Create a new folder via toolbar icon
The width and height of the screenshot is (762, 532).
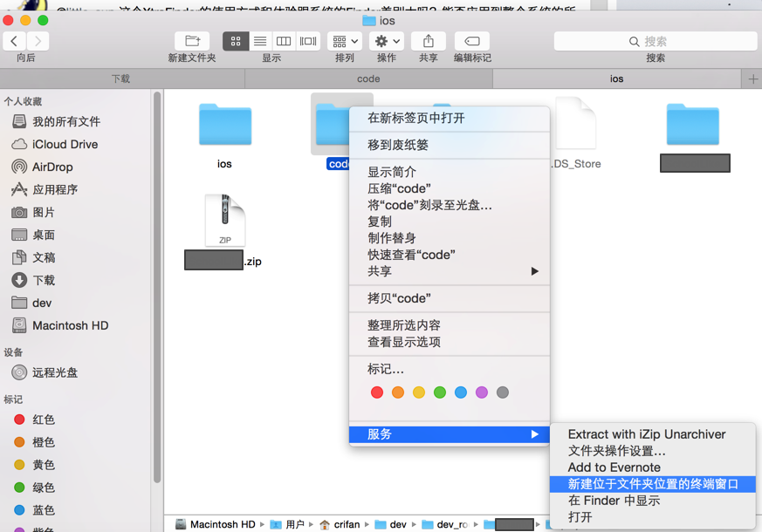pyautogui.click(x=192, y=41)
